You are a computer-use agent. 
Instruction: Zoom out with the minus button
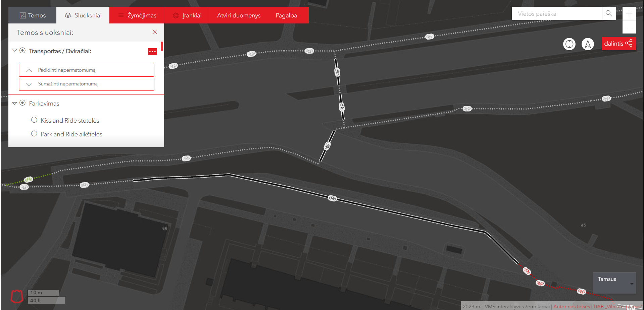629,27
